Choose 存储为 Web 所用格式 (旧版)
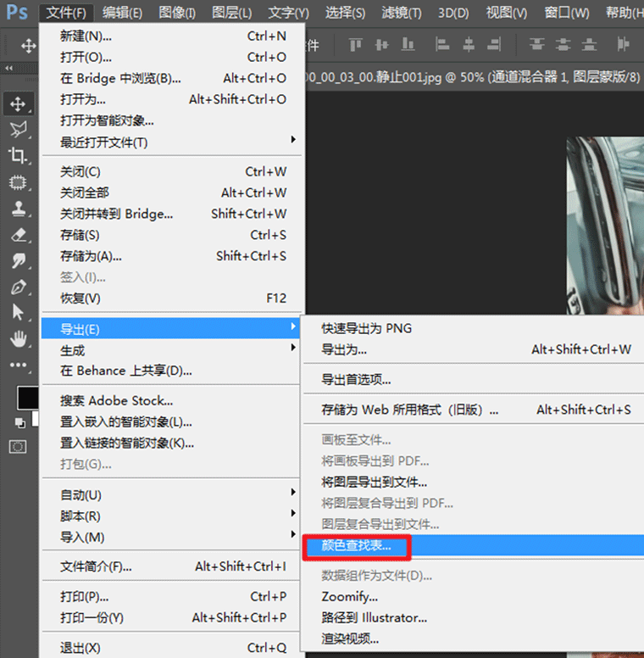644x658 pixels. [x=474, y=410]
